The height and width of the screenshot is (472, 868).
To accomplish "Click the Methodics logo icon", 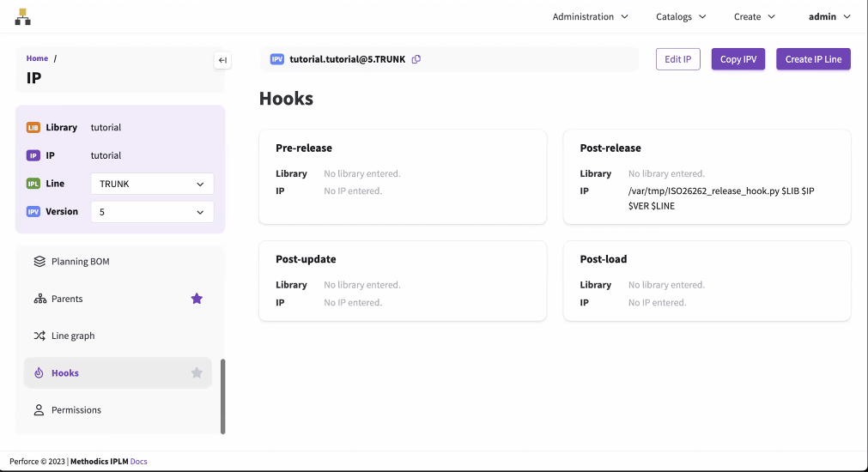I will (x=23, y=16).
